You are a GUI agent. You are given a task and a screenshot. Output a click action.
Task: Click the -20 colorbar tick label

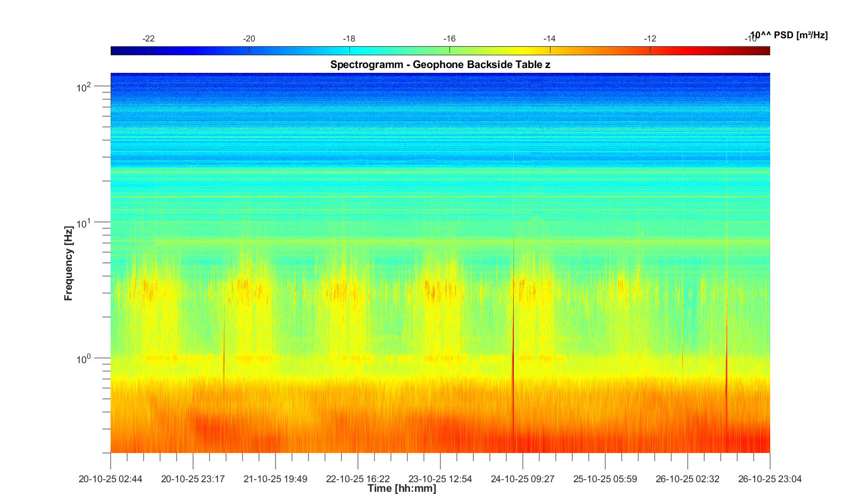[249, 39]
